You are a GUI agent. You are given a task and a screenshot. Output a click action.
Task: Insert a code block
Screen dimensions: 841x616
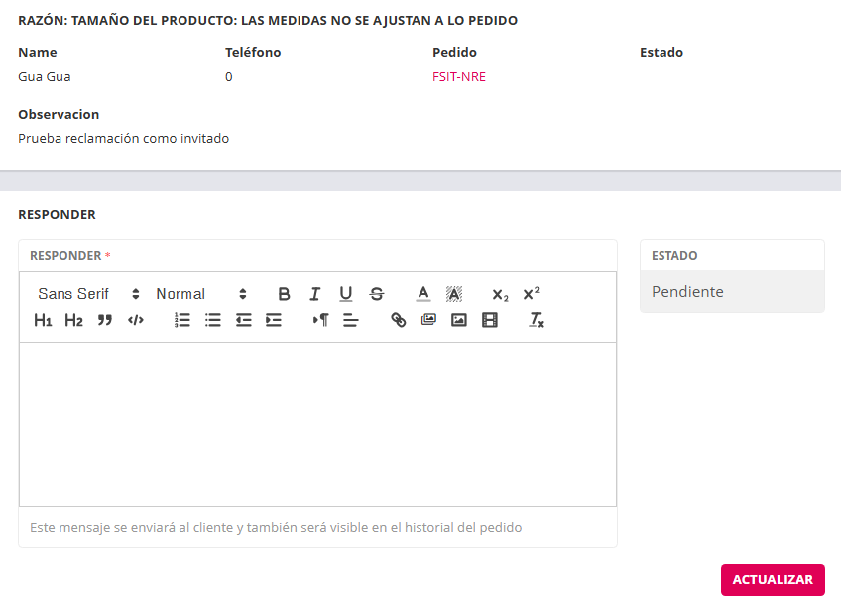point(136,320)
